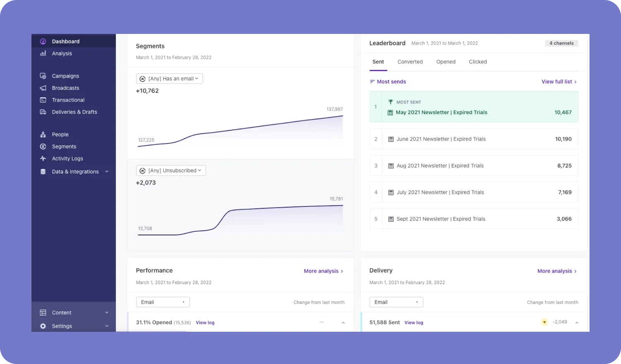621x364 pixels.
Task: Click the Unsubscribed line chart
Action: pos(240,220)
